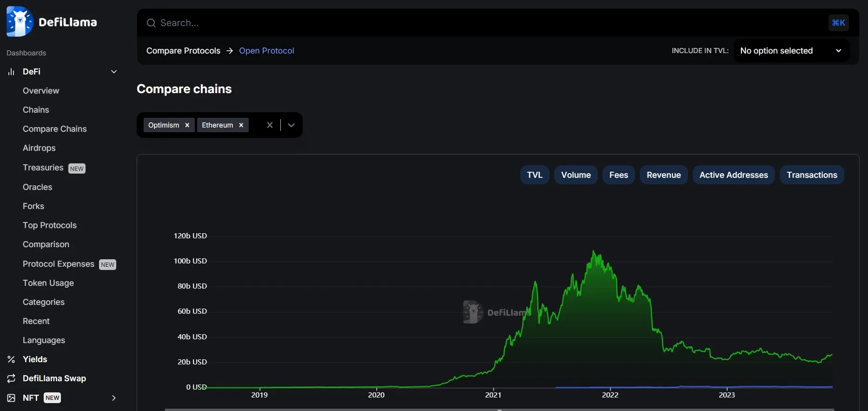Open Airdrops in the sidebar

(39, 148)
